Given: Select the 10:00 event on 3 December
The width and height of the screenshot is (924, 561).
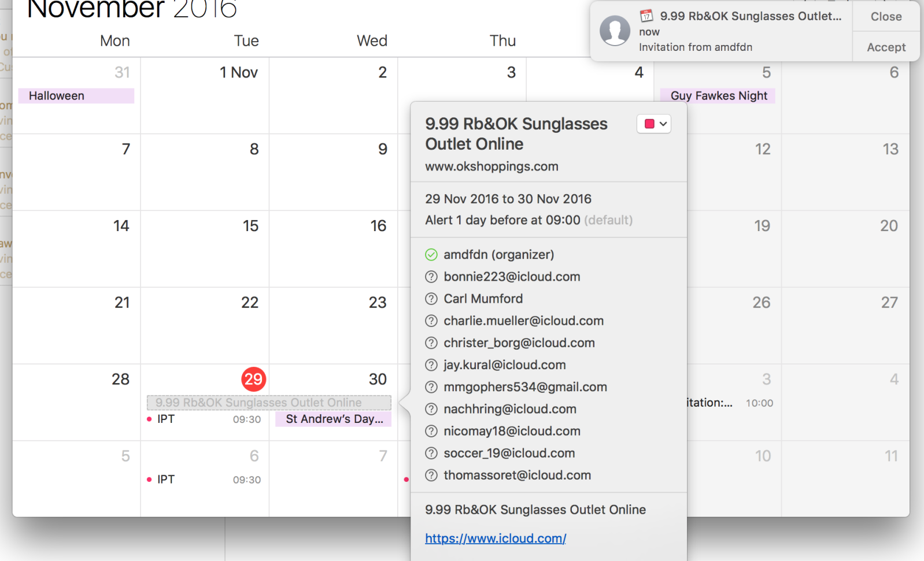Looking at the screenshot, I should 730,403.
